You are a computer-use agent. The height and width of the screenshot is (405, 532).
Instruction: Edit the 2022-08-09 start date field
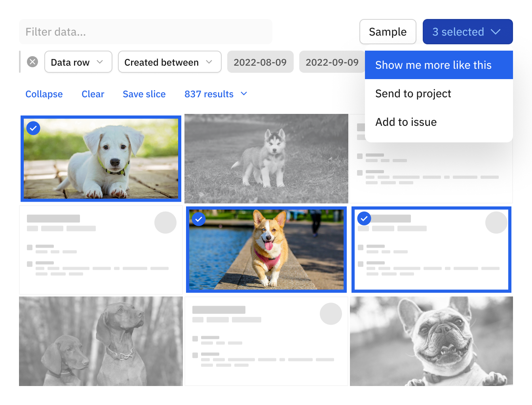[x=260, y=62]
